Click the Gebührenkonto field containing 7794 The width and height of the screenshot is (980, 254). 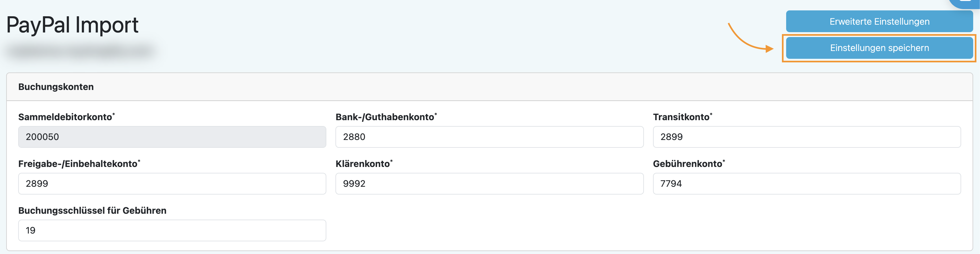[807, 184]
